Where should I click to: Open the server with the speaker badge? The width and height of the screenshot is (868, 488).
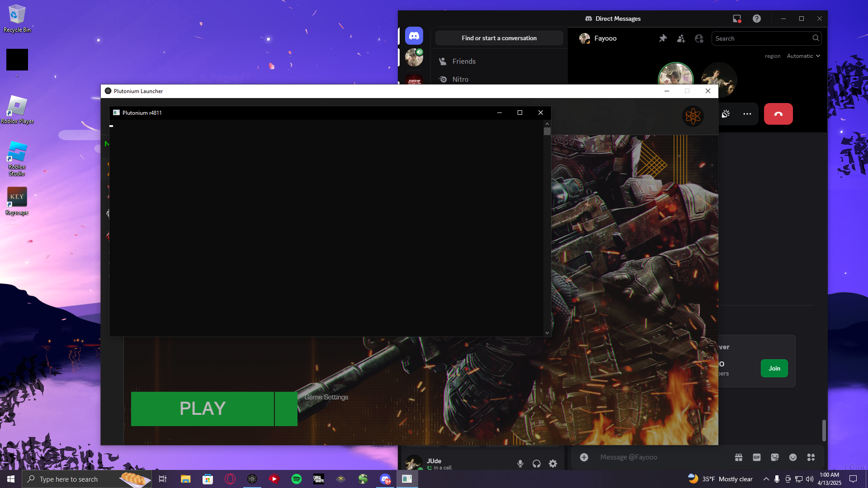coord(414,58)
